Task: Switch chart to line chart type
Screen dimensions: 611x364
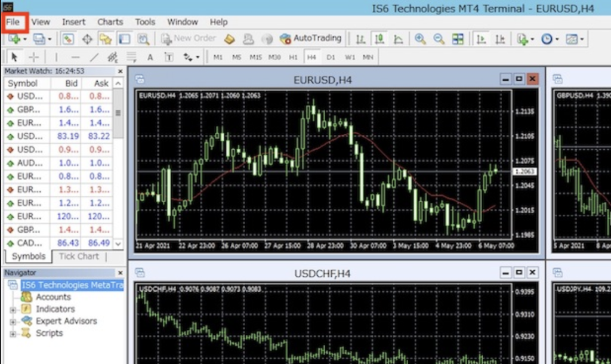Action: (x=398, y=39)
